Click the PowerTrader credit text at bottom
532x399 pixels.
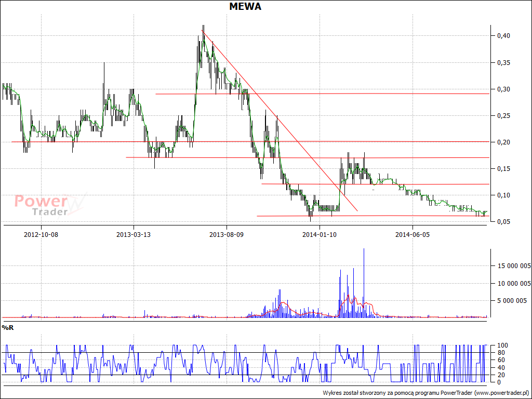tap(425, 393)
